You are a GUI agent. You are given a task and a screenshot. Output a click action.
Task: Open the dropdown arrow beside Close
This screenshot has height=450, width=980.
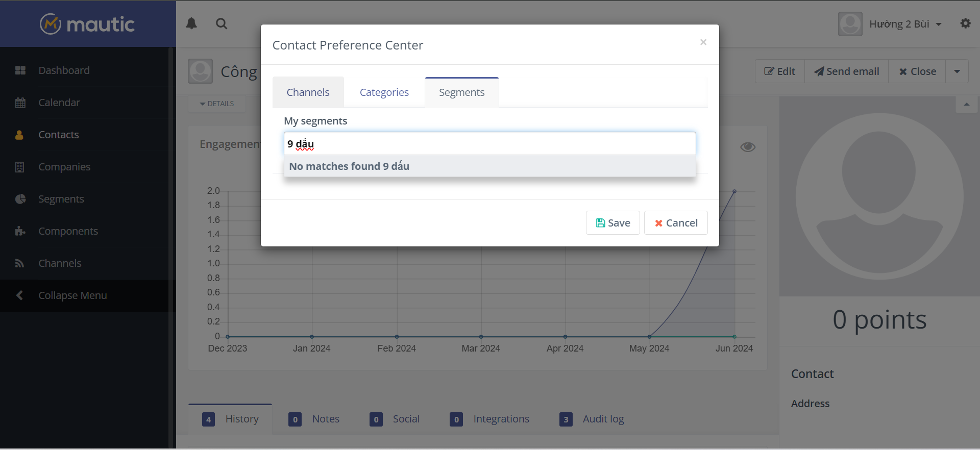(957, 71)
